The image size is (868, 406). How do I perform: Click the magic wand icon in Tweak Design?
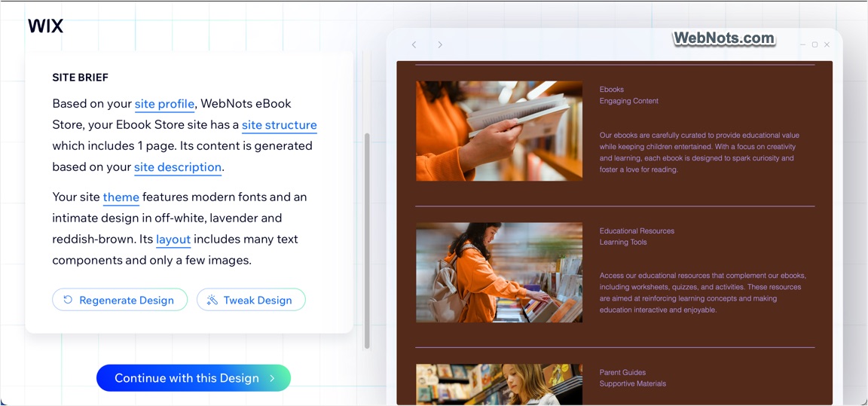coord(212,300)
